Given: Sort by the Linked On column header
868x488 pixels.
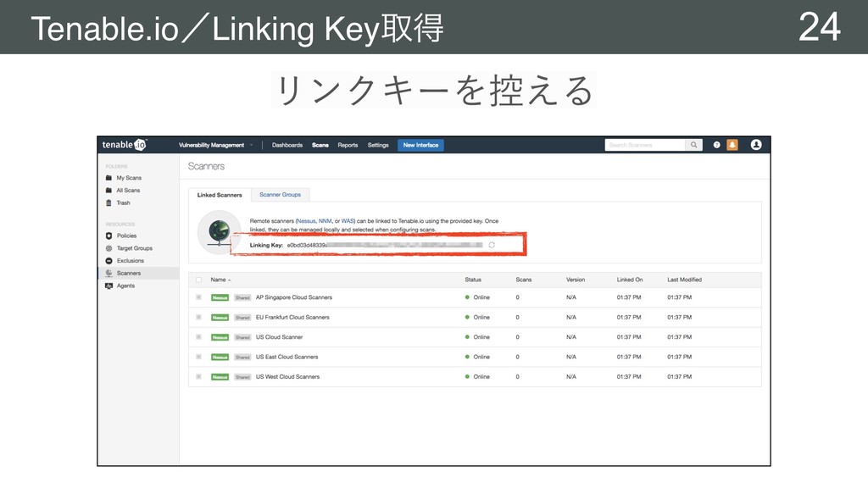Looking at the screenshot, I should pyautogui.click(x=630, y=280).
